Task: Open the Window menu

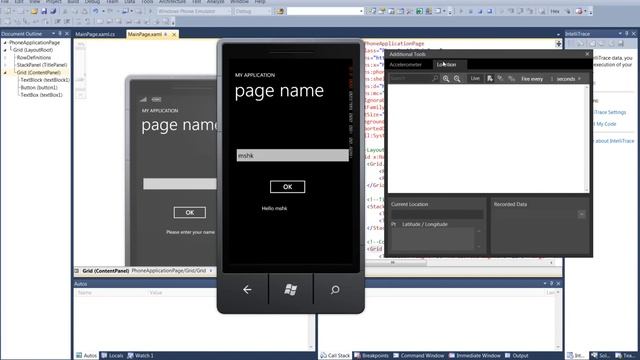Action: click(240, 2)
